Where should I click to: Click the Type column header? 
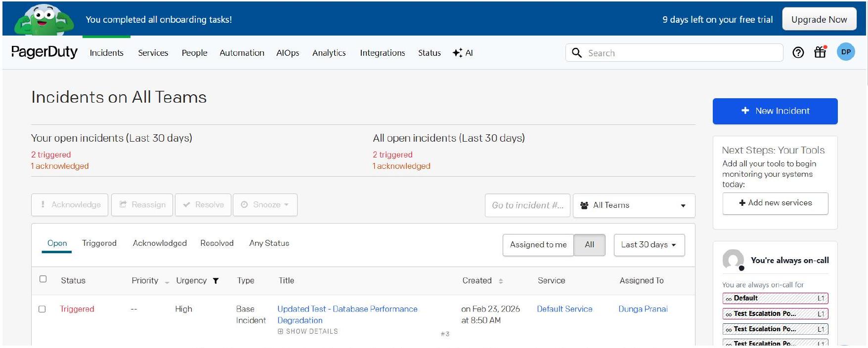(x=246, y=281)
